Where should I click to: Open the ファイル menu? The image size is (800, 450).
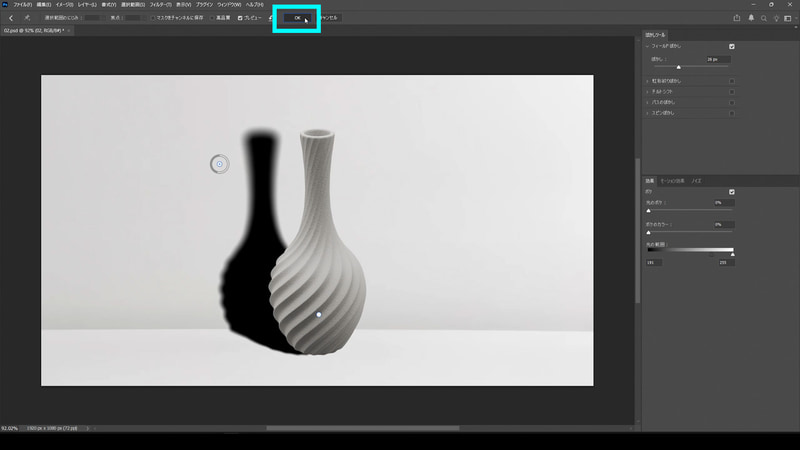pos(22,5)
